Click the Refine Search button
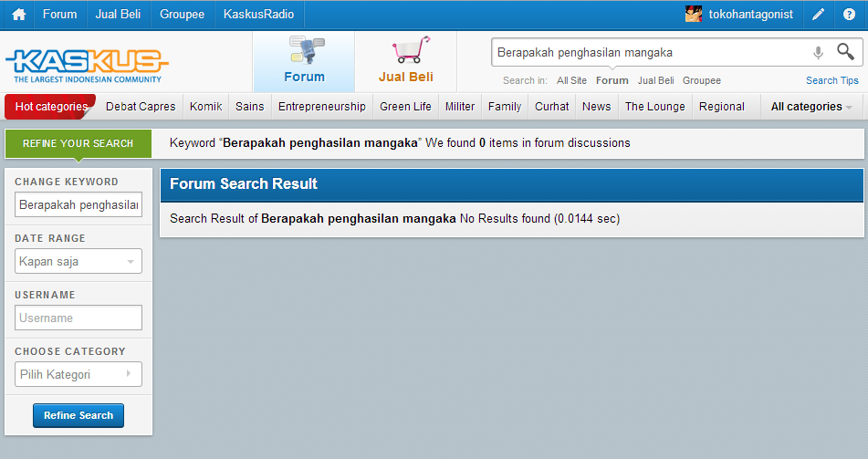This screenshot has height=459, width=868. [x=78, y=415]
